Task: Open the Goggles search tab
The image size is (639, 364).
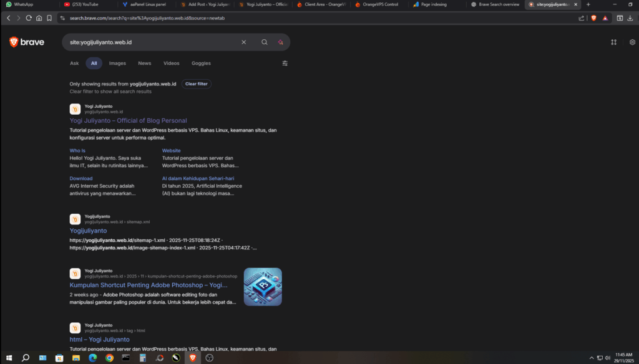Action: [x=201, y=63]
